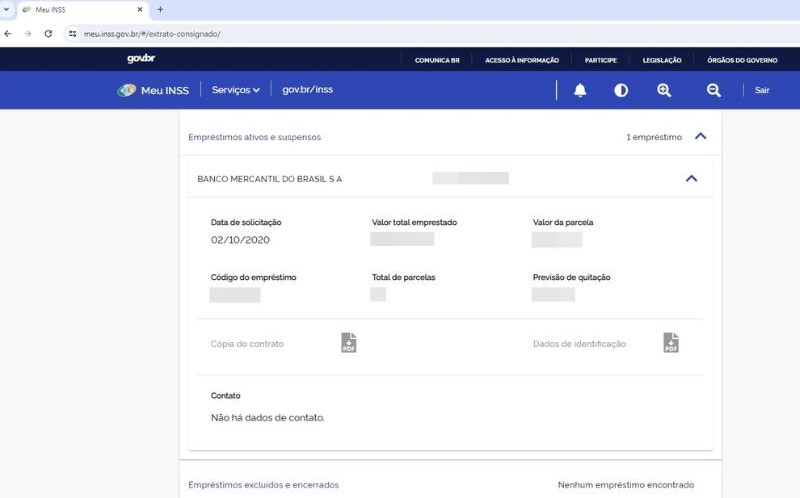
Task: Toggle high contrast mode icon
Action: pyautogui.click(x=621, y=90)
